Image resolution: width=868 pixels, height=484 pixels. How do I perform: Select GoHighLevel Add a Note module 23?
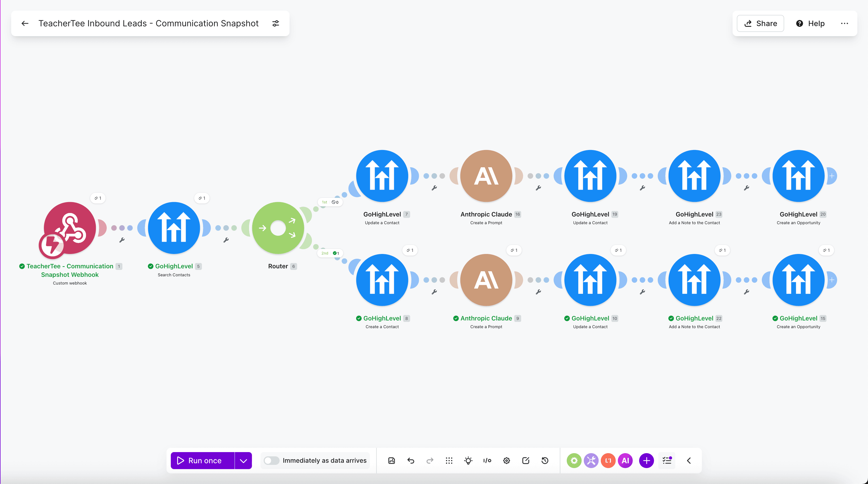(695, 176)
